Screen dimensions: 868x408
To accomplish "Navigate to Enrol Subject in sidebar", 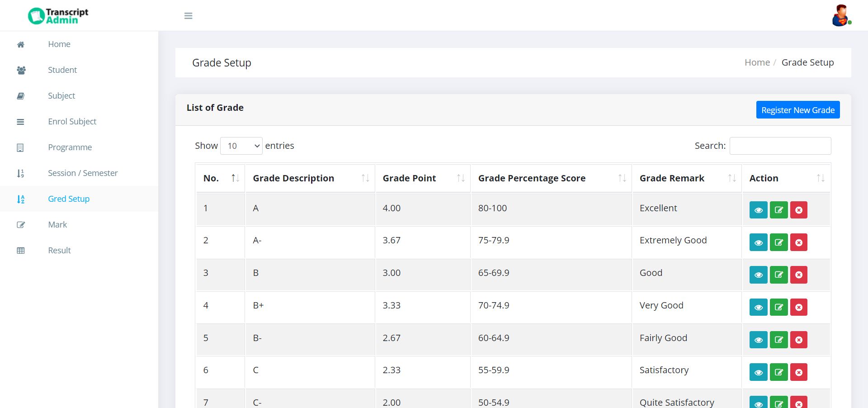I will point(72,122).
